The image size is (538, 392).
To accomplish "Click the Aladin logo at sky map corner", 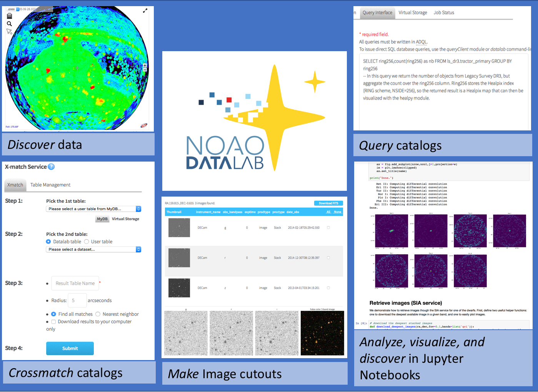I will 144,125.
